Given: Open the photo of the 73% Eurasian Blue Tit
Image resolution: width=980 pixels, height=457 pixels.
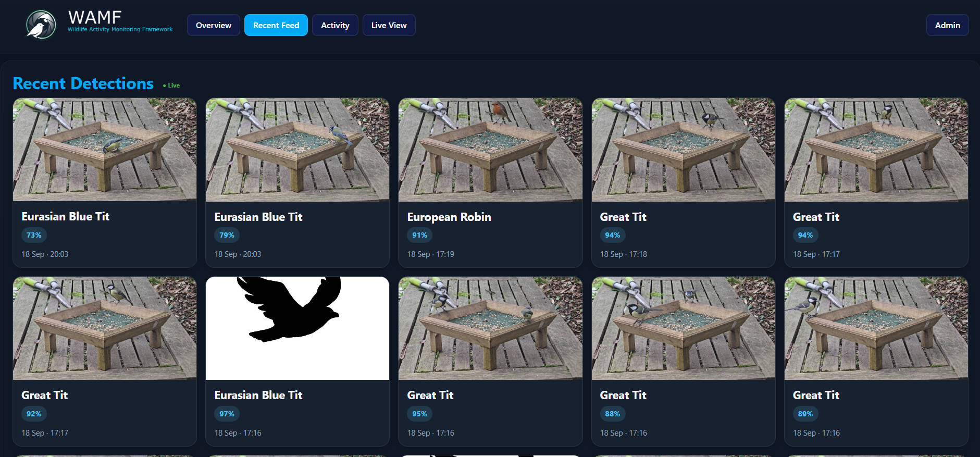Looking at the screenshot, I should click(105, 150).
